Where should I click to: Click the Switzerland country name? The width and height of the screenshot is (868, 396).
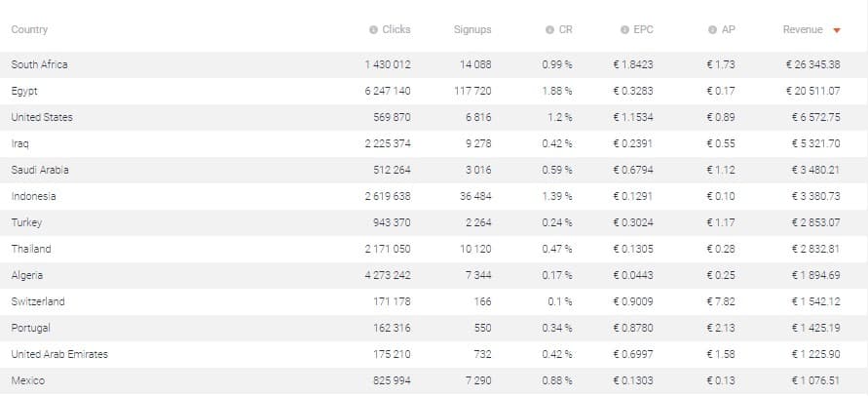[x=38, y=301]
